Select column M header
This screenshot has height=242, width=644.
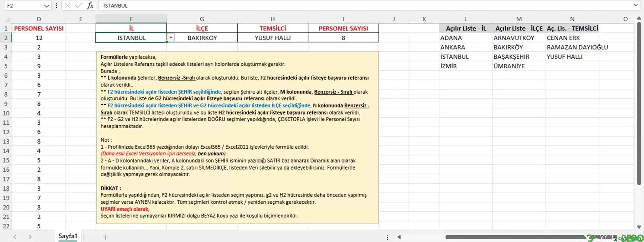tap(519, 19)
